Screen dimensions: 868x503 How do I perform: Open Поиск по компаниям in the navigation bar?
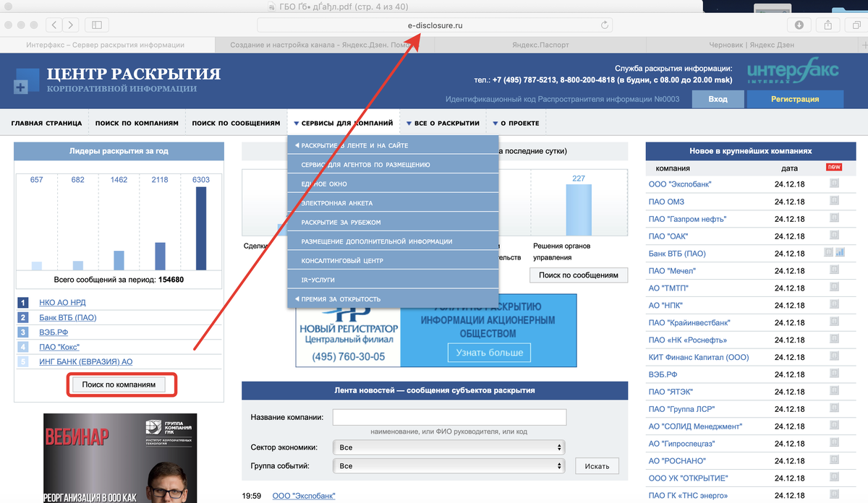pos(137,123)
